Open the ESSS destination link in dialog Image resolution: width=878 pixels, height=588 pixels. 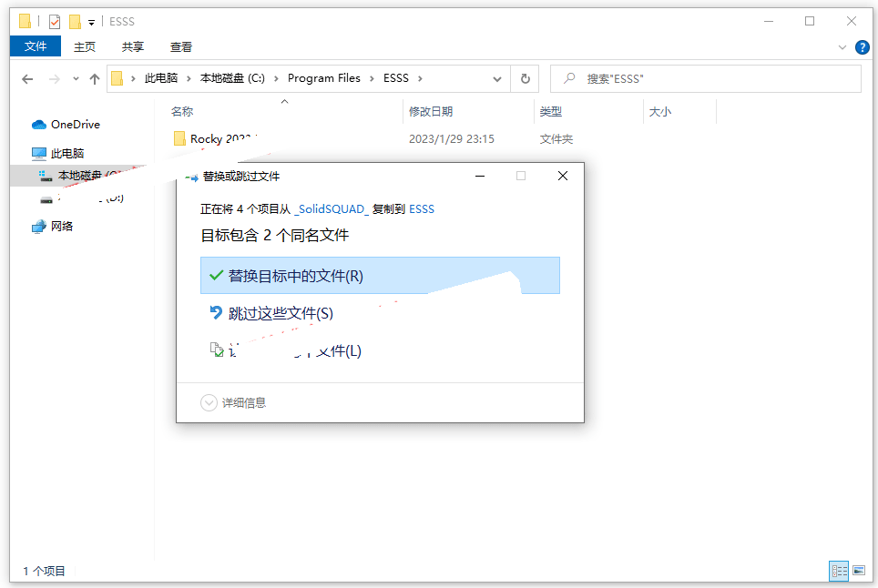point(422,208)
